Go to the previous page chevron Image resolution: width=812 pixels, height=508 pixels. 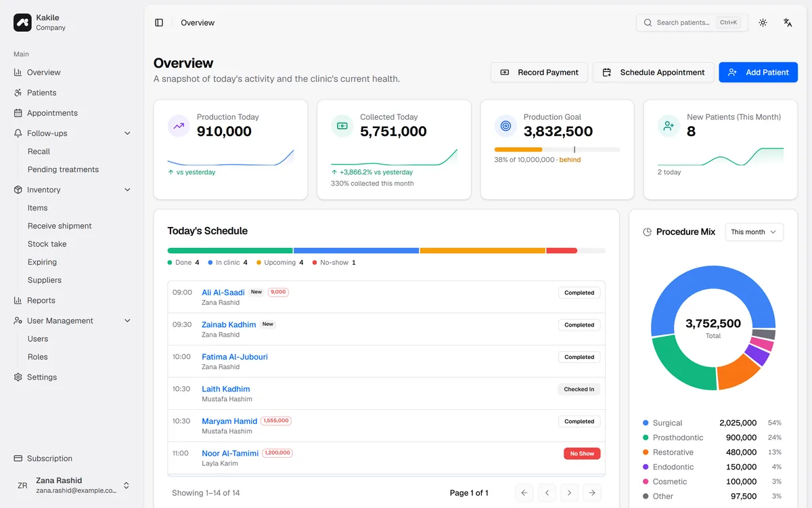[547, 493]
